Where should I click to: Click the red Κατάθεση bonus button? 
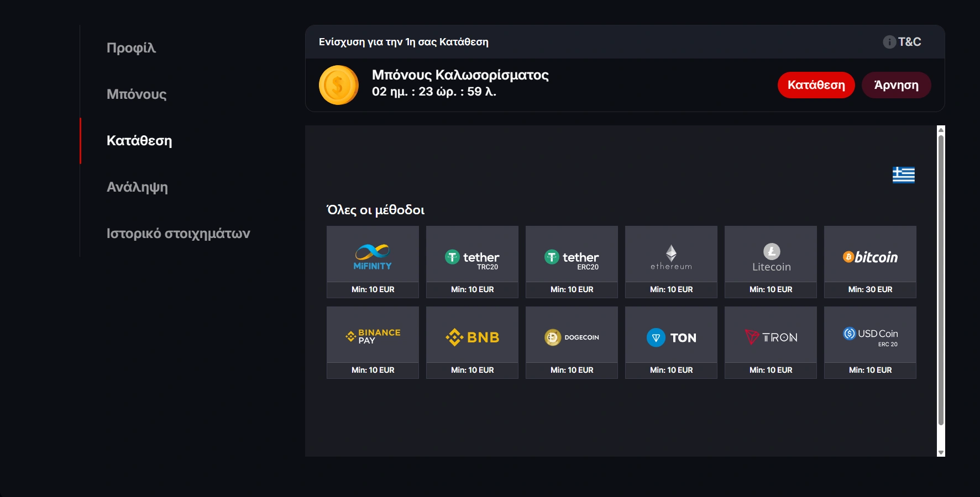[816, 85]
